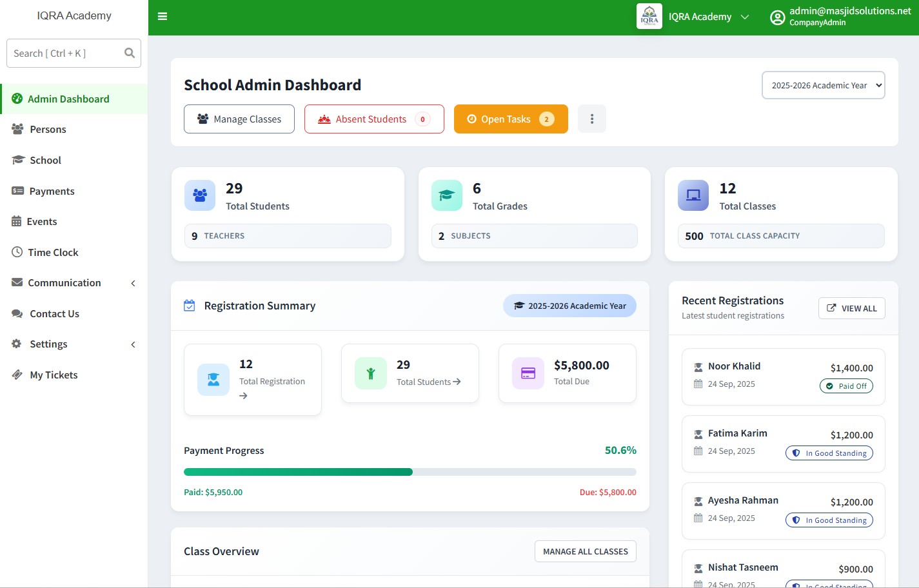This screenshot has height=588, width=919.
Task: Click the Payment Progress bar
Action: pos(410,472)
